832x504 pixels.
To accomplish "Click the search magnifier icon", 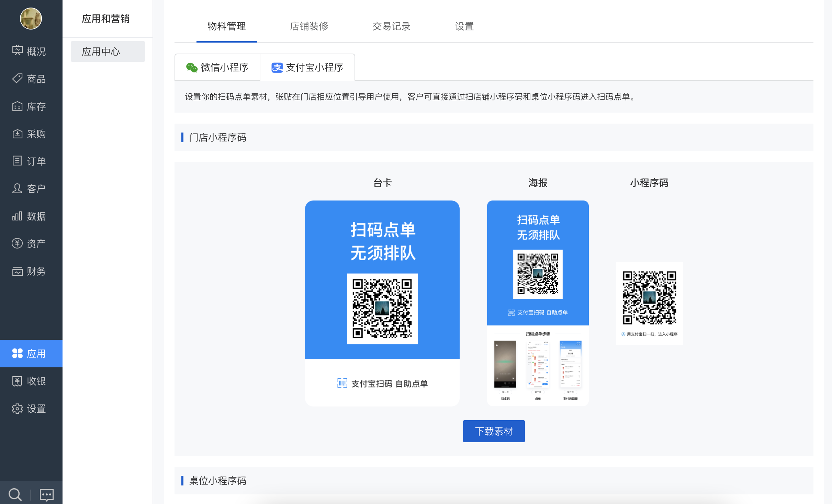I will (x=15, y=494).
